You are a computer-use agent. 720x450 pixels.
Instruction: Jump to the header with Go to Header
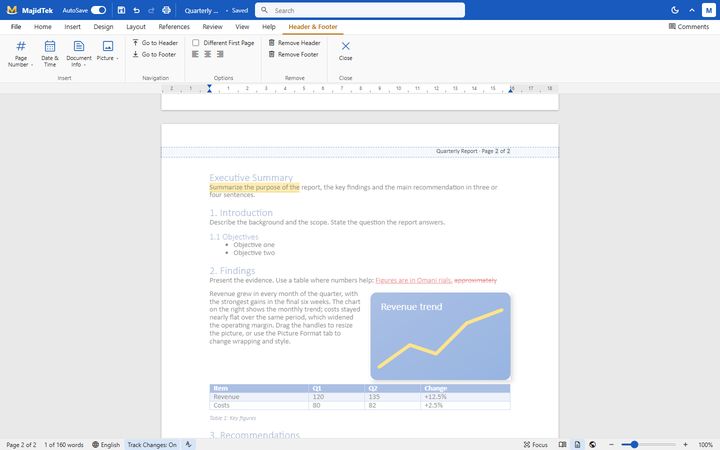click(x=155, y=43)
